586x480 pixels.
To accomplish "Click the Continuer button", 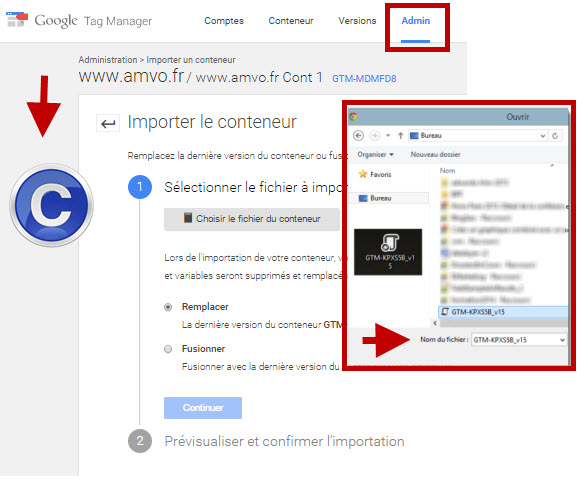I will (x=203, y=407).
